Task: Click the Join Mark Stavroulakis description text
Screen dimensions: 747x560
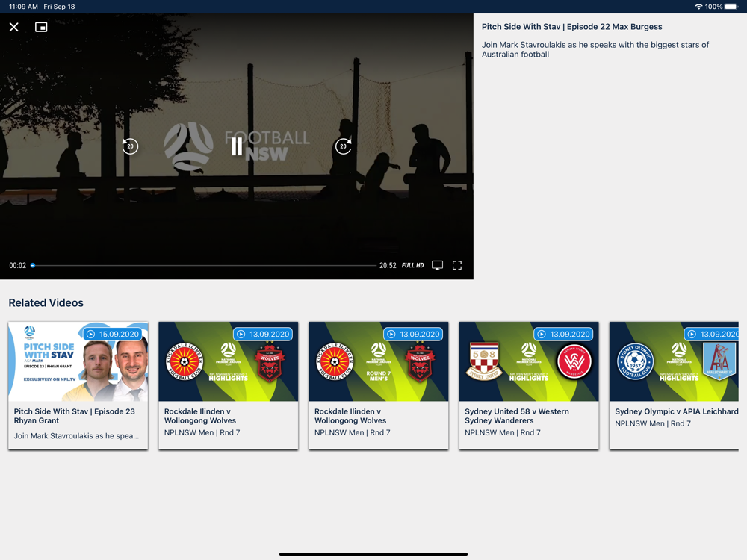Action: click(x=595, y=49)
